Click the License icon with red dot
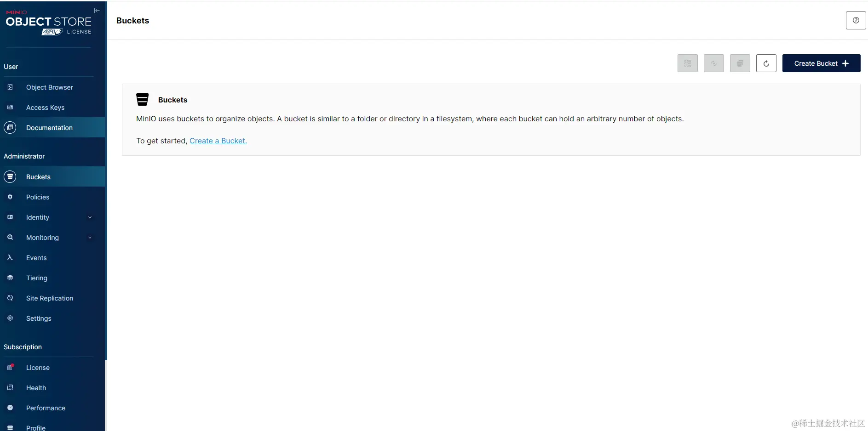Image resolution: width=868 pixels, height=431 pixels. click(10, 367)
